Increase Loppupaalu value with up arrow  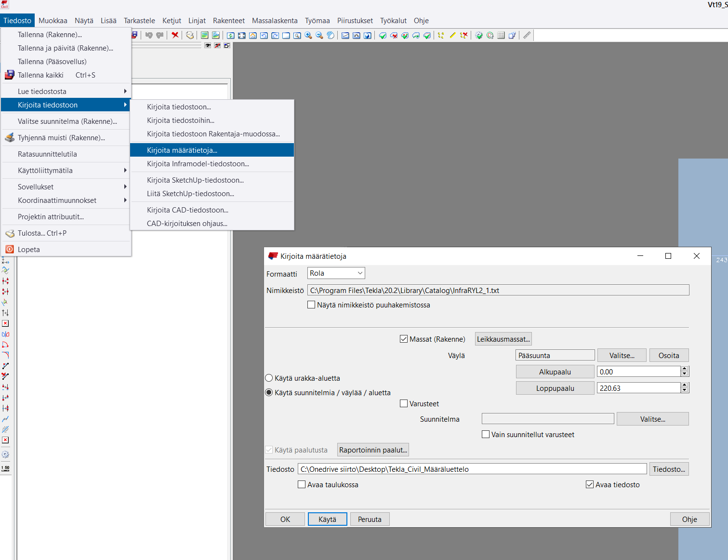tap(685, 386)
